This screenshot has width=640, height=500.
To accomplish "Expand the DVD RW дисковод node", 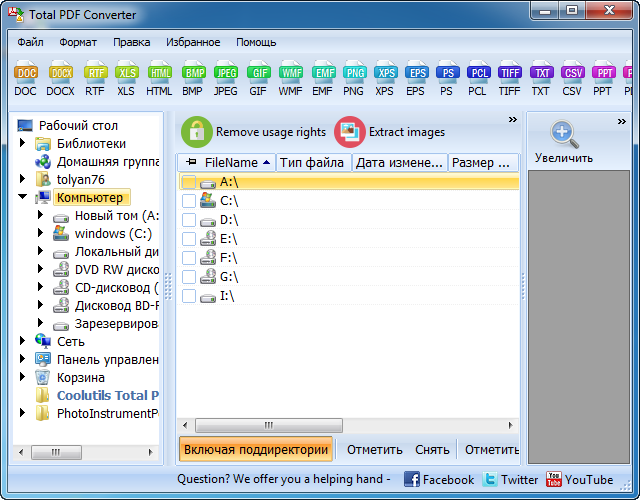I will coord(40,269).
